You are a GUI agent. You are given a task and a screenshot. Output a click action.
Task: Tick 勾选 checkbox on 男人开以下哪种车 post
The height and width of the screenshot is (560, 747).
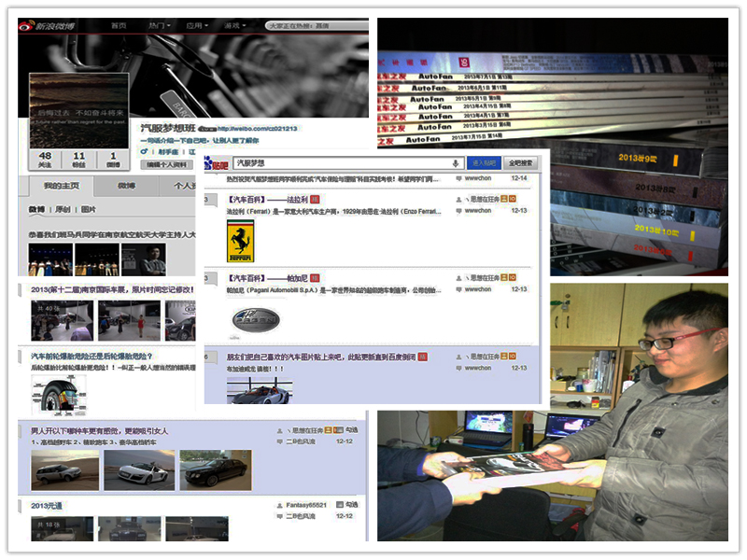coord(337,430)
